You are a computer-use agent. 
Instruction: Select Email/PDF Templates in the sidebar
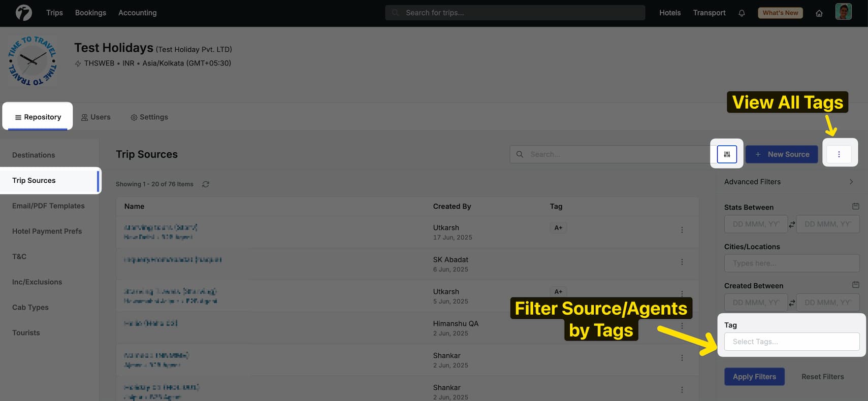48,206
